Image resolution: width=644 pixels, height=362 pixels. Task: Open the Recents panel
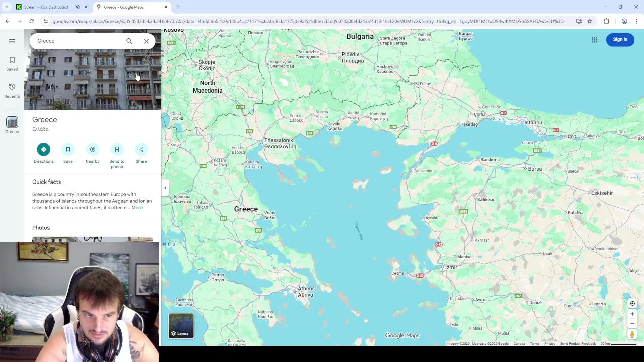(12, 90)
